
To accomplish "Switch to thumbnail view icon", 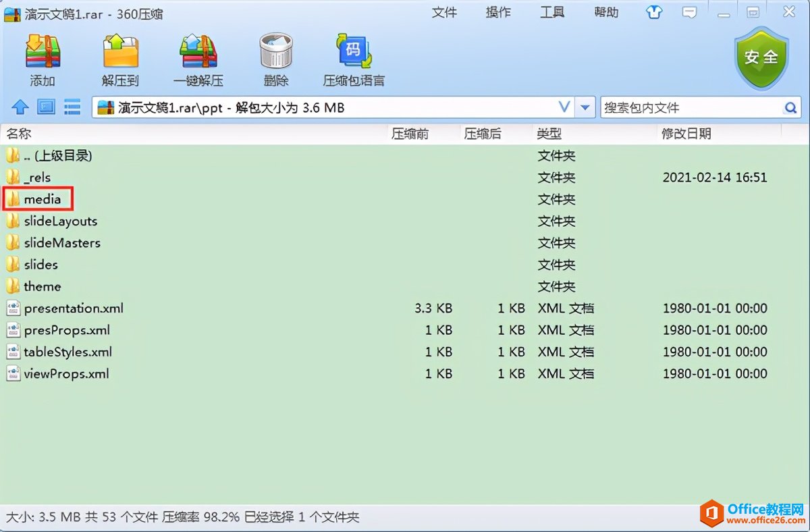I will [46, 107].
